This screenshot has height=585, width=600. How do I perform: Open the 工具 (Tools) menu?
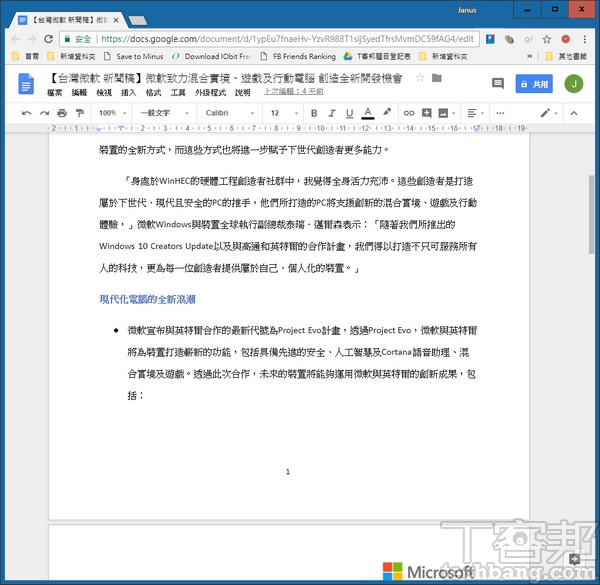(178, 93)
